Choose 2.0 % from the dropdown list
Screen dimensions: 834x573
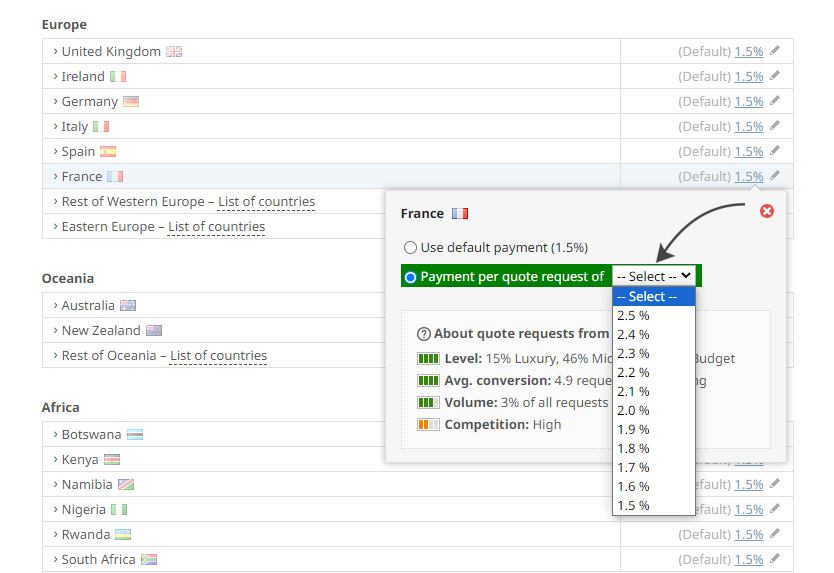click(633, 410)
